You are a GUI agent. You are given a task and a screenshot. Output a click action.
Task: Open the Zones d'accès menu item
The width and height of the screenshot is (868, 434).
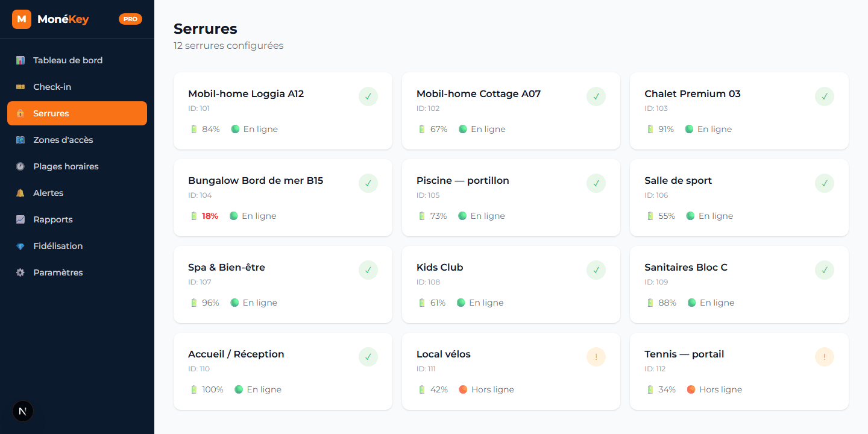click(77, 140)
